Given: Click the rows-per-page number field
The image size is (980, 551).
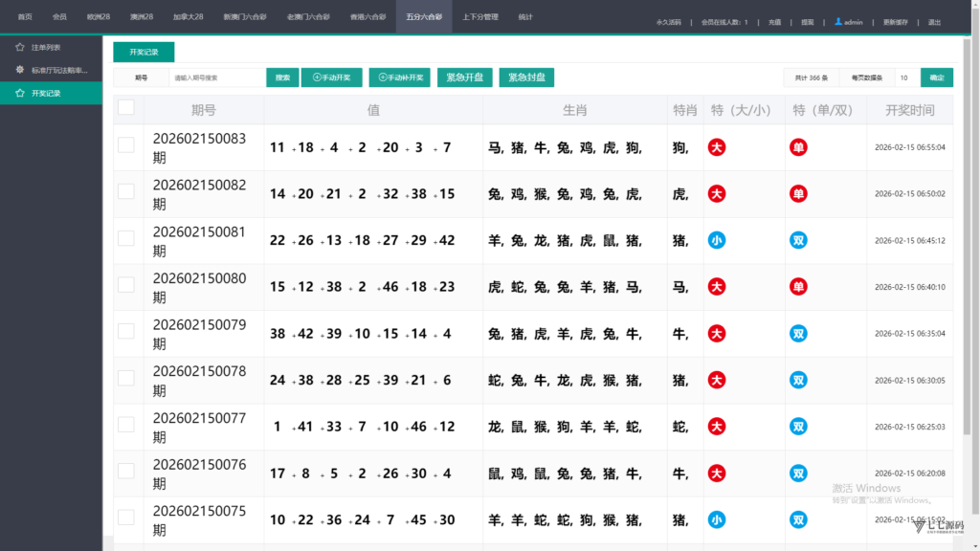Looking at the screenshot, I should tap(905, 78).
